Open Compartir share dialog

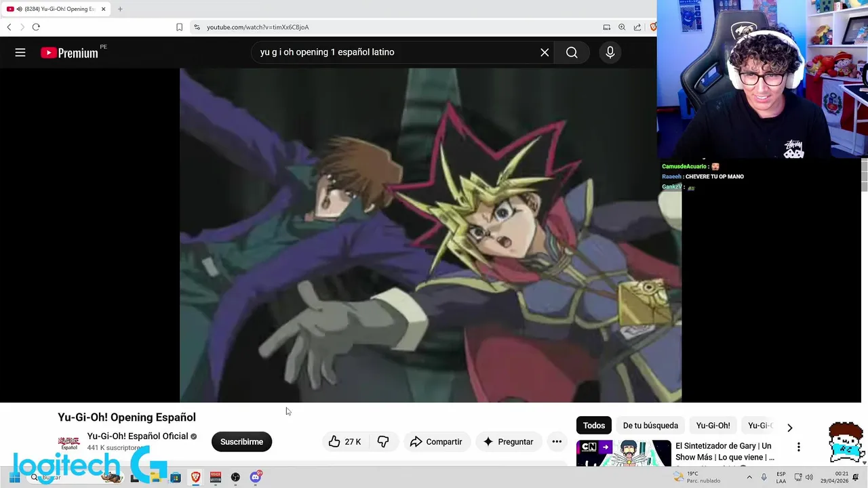[x=436, y=442]
